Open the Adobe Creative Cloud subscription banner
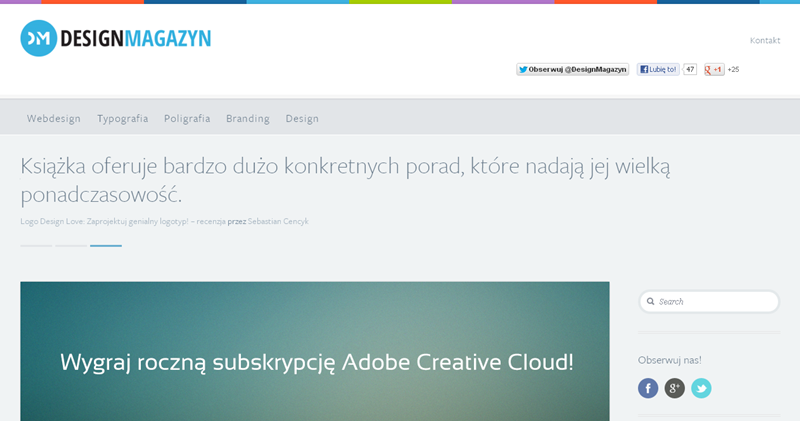 point(315,361)
